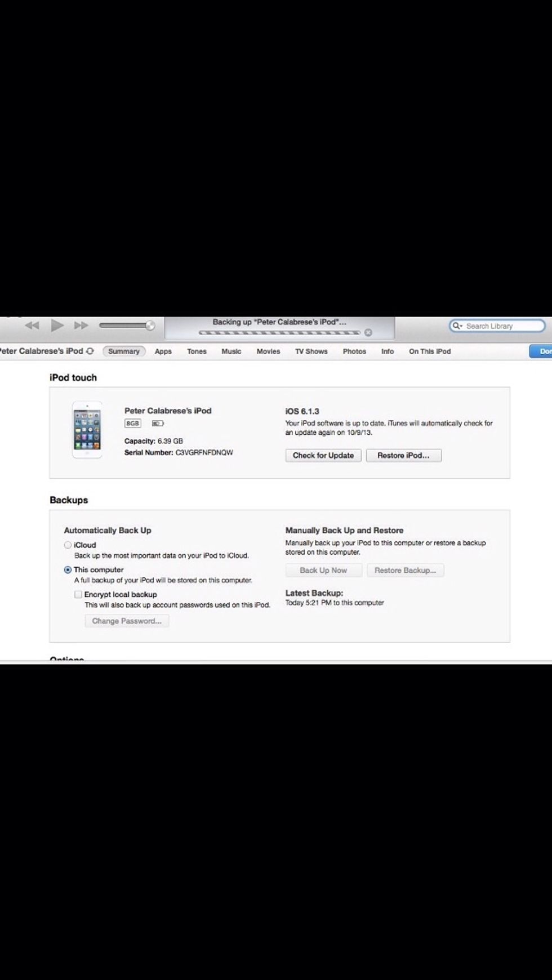Click the Restore iPod... button
This screenshot has width=552, height=980.
click(403, 456)
